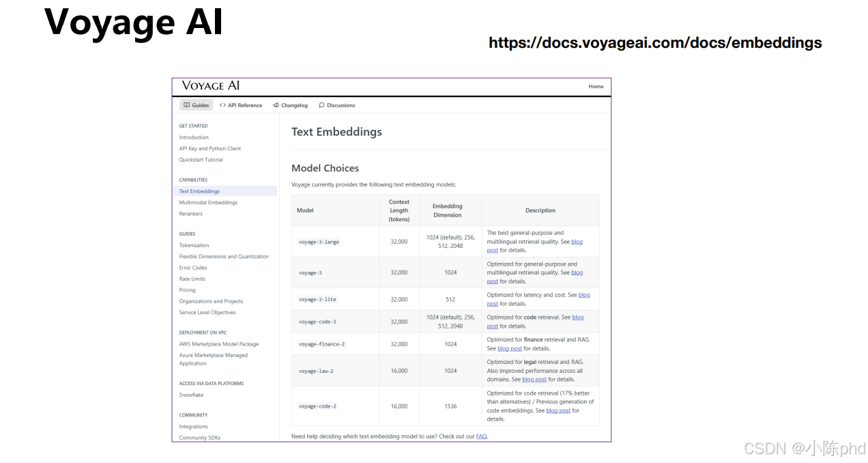Click 16,000 context length in voyage-law-2 row
This screenshot has width=868, height=463.
(399, 371)
